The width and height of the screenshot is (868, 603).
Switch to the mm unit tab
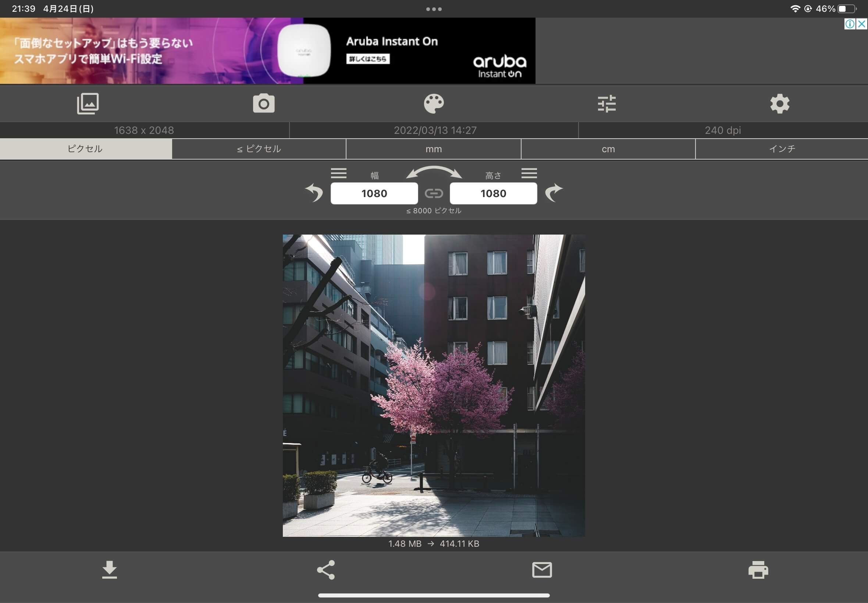coord(433,149)
